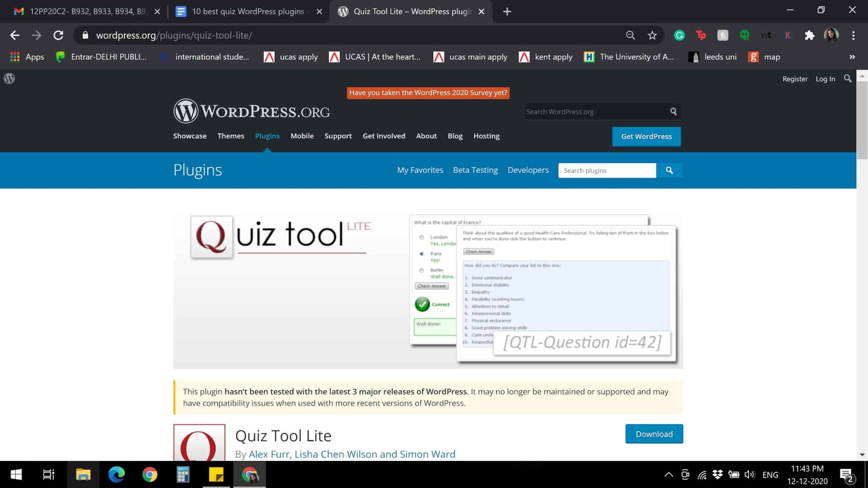Click the page vertical scrollbar thumb
Screen dimensions: 868x488
862,120
